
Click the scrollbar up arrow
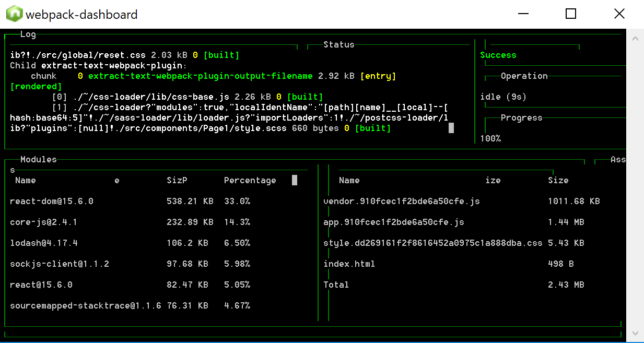point(636,39)
